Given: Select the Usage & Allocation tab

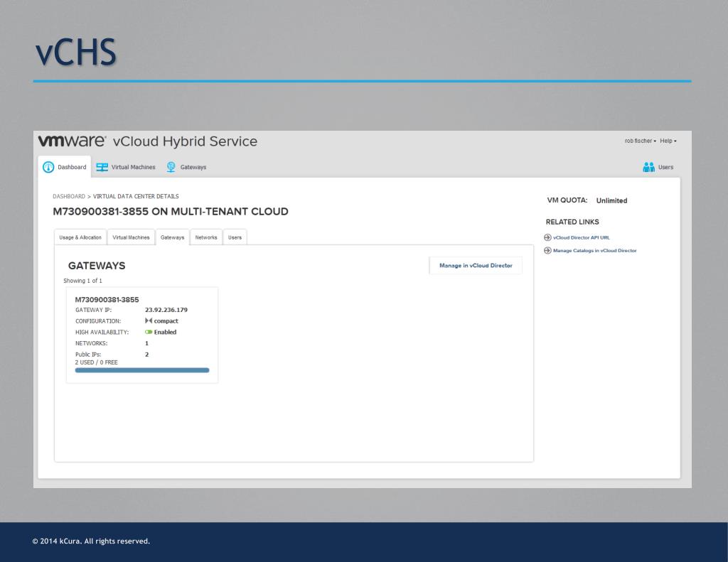Looking at the screenshot, I should coord(80,237).
